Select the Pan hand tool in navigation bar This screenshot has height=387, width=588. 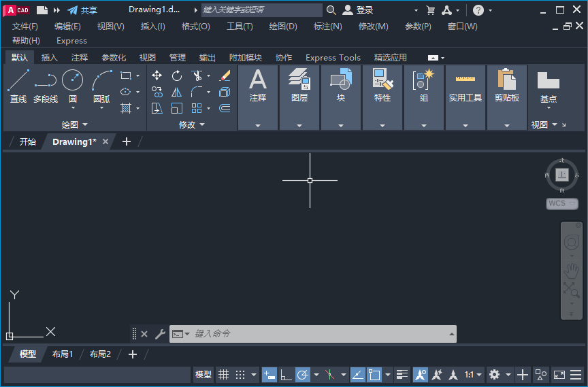(x=572, y=270)
